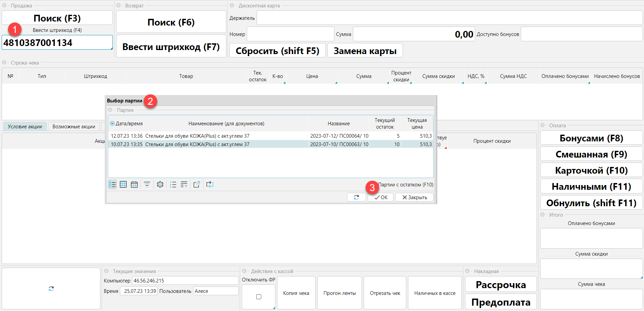This screenshot has width=644, height=311.
Task: Click refresh icon button left of OK
Action: [356, 197]
